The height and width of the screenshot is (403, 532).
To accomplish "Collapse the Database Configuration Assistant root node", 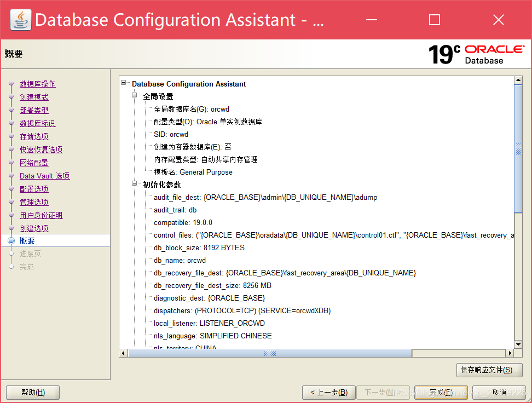I will click(x=124, y=83).
